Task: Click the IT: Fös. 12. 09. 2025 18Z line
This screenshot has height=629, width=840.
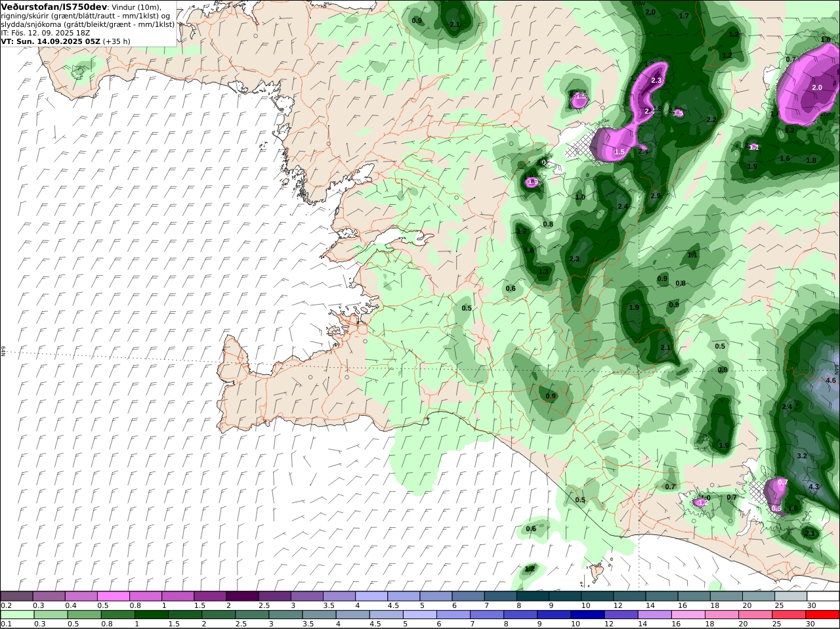Action: pos(45,32)
